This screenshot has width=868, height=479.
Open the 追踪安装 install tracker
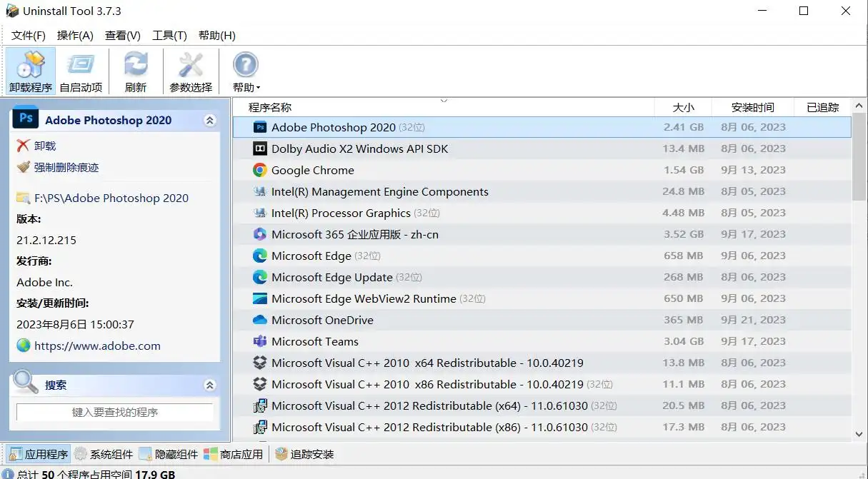(x=304, y=454)
